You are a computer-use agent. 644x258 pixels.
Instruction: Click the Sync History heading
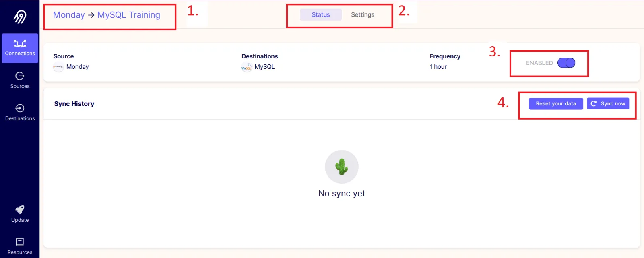click(74, 104)
